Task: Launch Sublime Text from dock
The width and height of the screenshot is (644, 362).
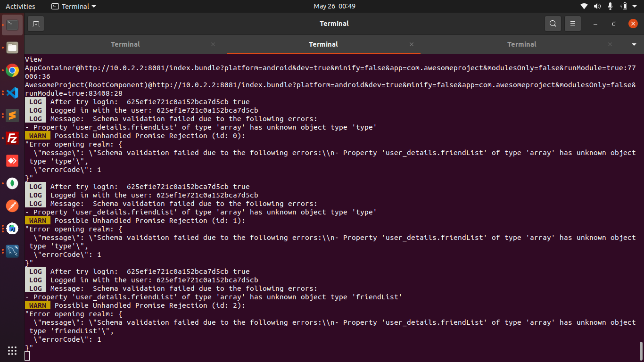Action: click(12, 115)
